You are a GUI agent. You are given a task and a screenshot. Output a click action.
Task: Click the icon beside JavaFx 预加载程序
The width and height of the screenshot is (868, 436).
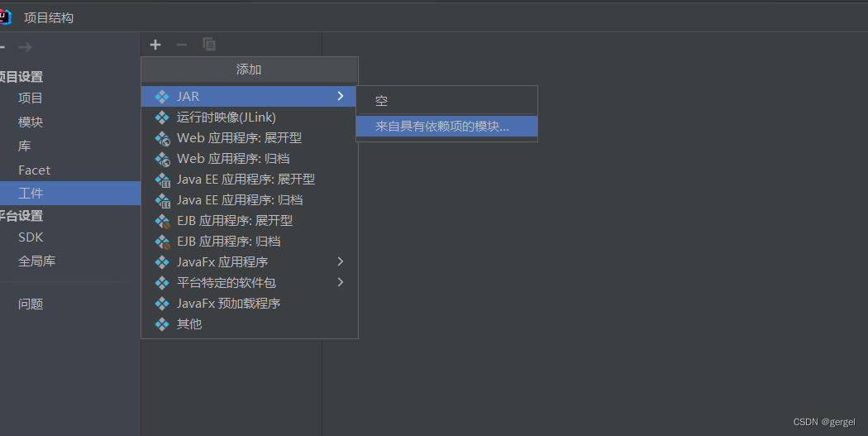[162, 304]
